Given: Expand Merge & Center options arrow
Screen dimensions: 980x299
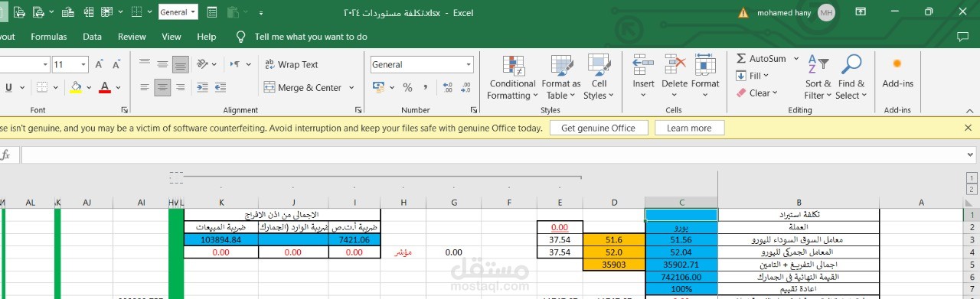Looking at the screenshot, I should coord(351,88).
